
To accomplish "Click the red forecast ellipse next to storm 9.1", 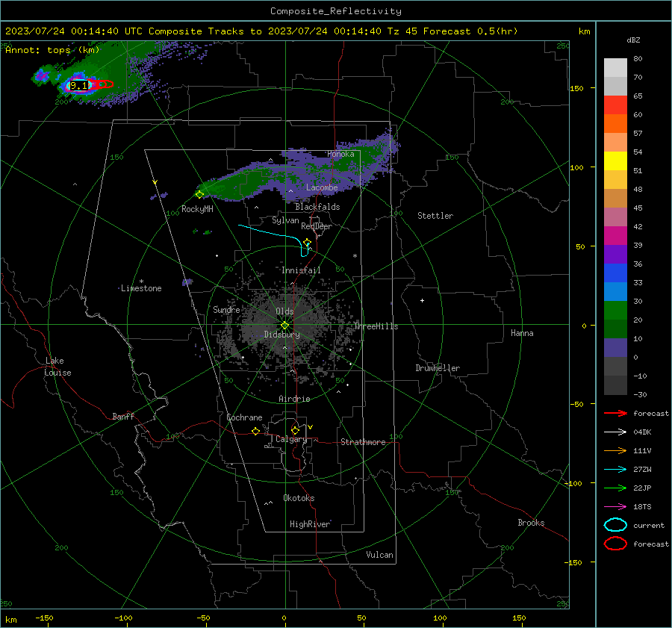I will 102,84.
